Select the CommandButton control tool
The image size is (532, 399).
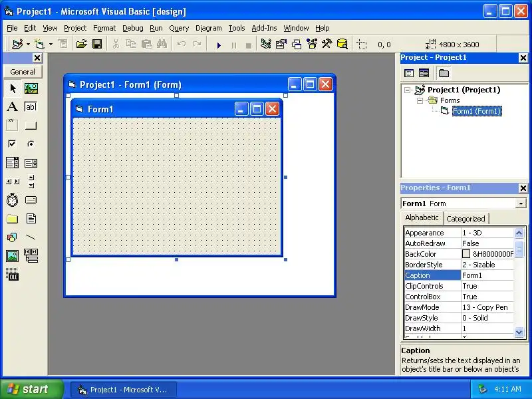coord(31,125)
